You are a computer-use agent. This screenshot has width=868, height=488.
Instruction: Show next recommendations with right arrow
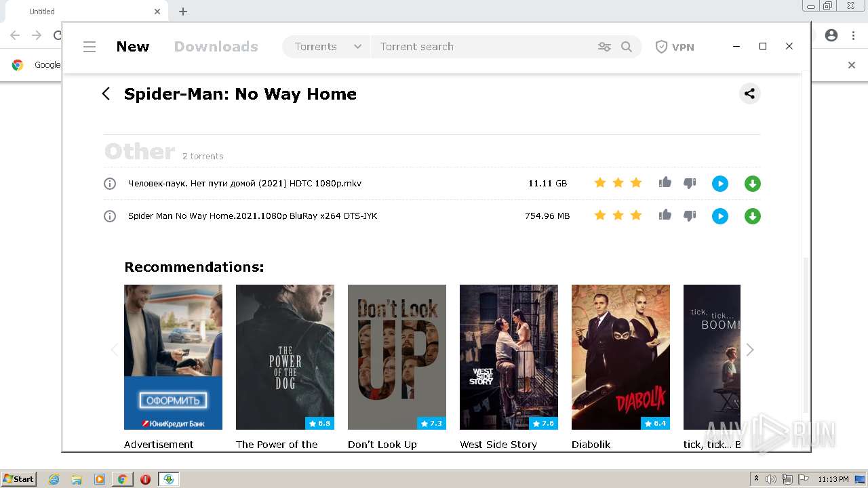750,350
